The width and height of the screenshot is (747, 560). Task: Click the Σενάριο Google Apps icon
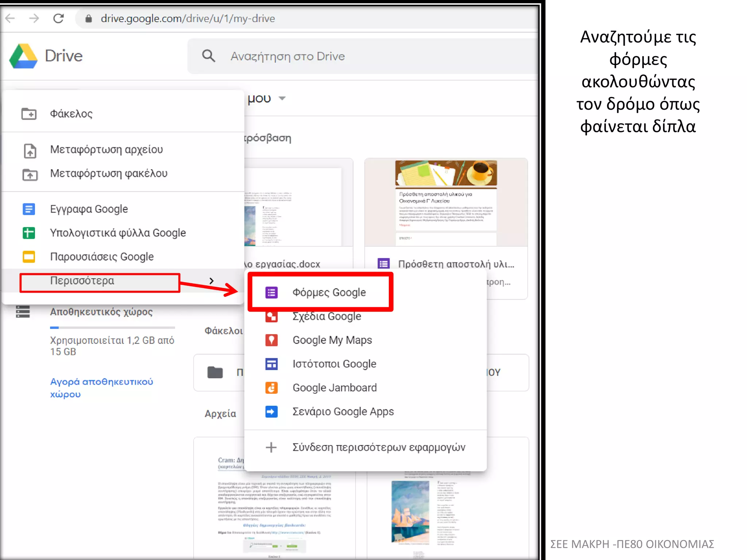click(271, 412)
